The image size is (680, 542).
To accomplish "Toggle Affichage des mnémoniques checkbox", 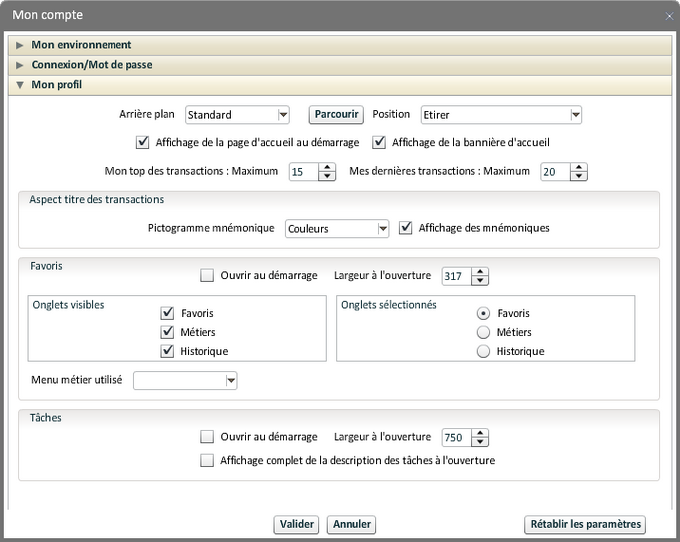I will point(406,228).
